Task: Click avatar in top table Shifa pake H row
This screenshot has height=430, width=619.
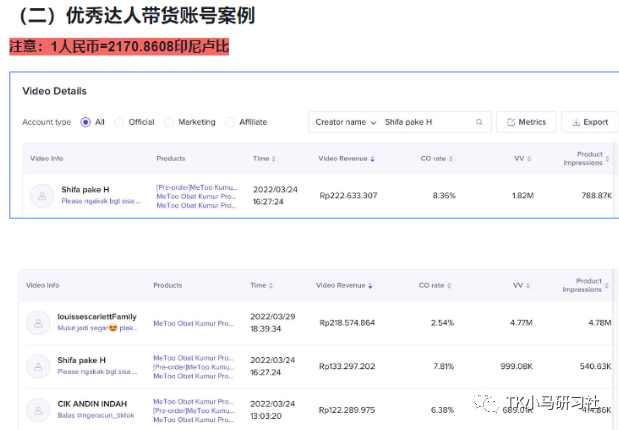Action: coord(42,195)
